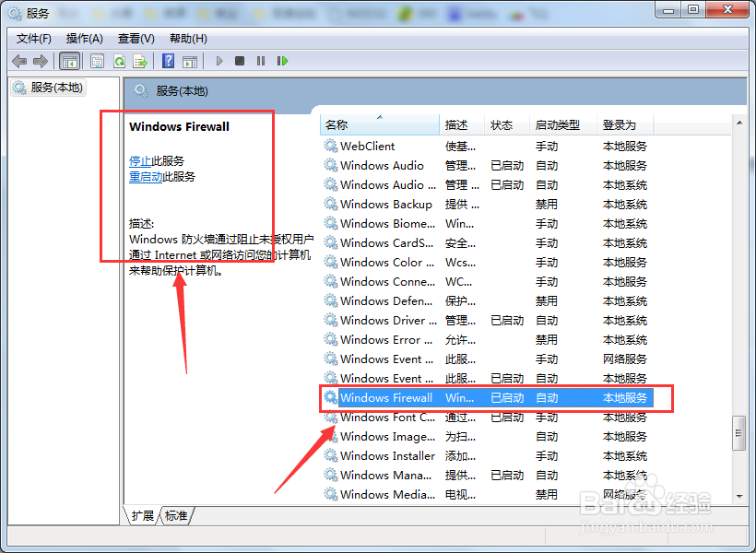Select the Windows Audio service name
The image size is (756, 553).
382,165
